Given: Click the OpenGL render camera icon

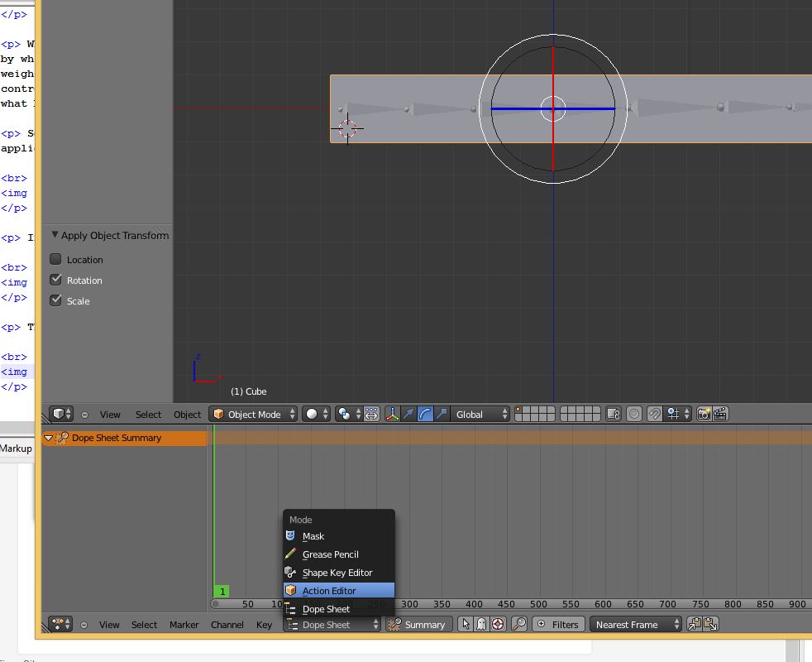Looking at the screenshot, I should coord(704,415).
